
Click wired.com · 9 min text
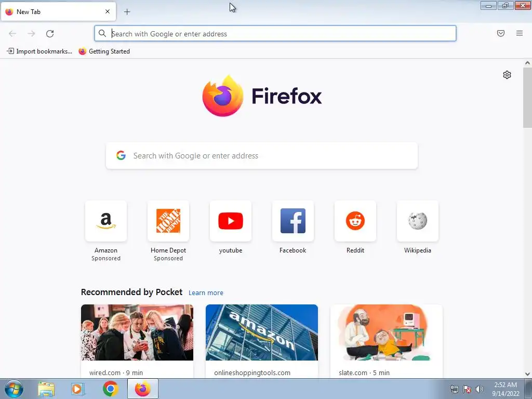pos(116,373)
